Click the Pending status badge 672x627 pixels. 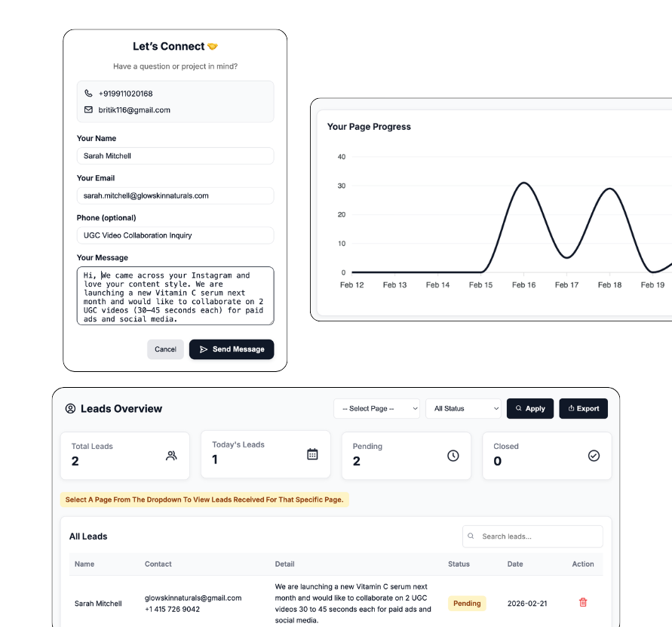click(467, 603)
